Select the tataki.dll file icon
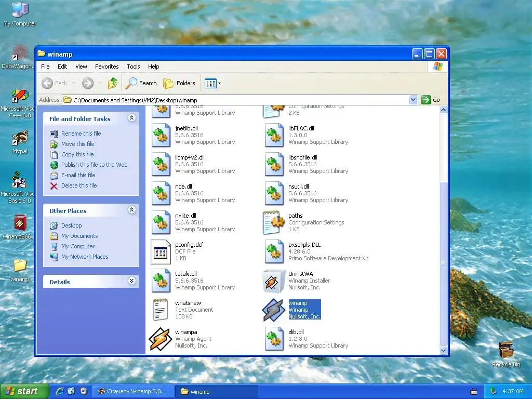 pos(161,281)
